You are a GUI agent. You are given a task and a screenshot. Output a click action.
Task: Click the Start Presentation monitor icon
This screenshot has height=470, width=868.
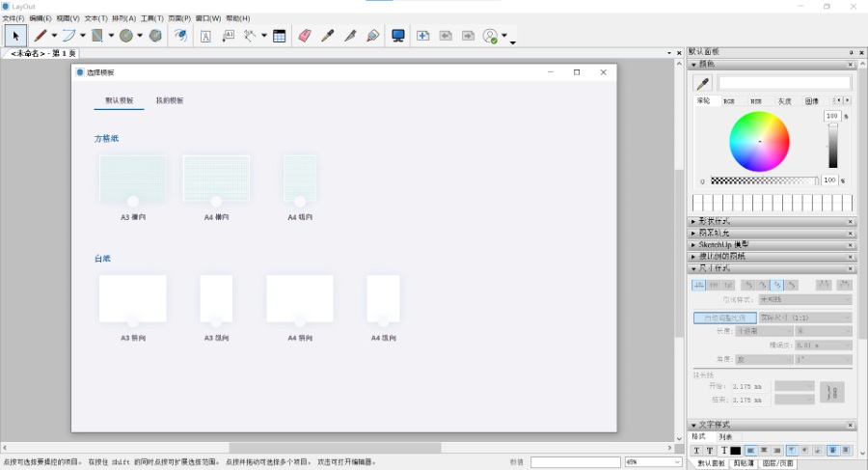click(398, 36)
